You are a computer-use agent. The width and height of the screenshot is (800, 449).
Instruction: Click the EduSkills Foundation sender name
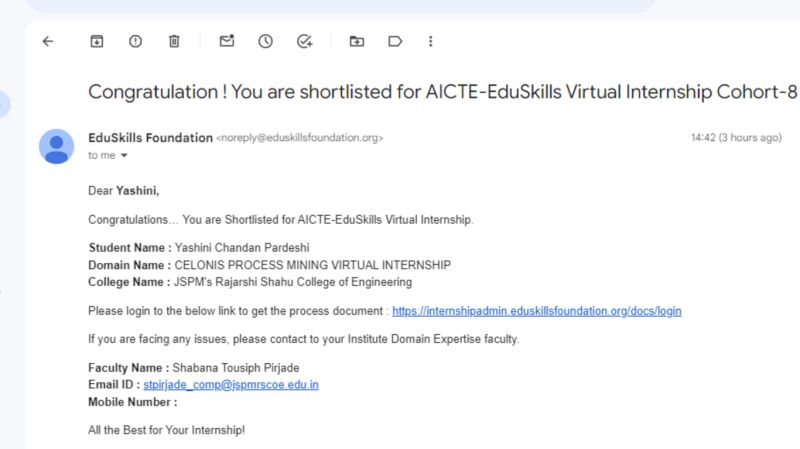click(151, 138)
